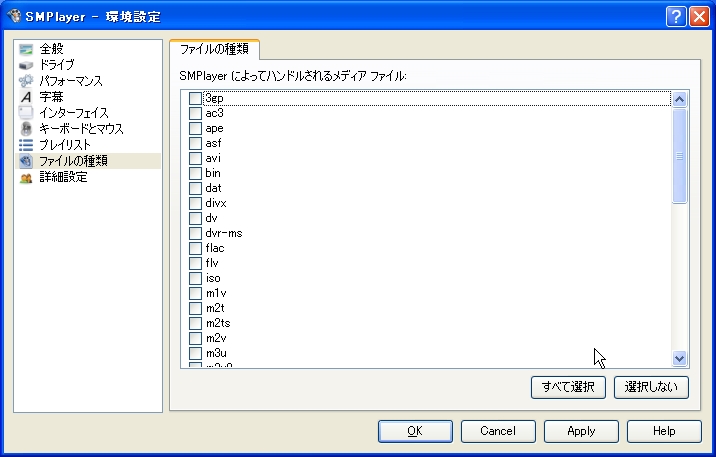Check the ac3 checkbox
This screenshot has height=457, width=716.
[x=195, y=113]
